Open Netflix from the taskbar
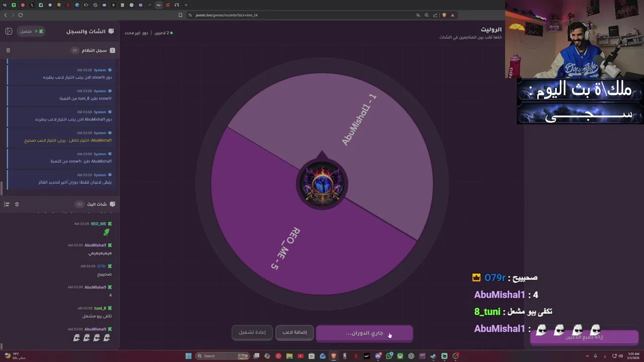This screenshot has width=644, height=362. pyautogui.click(x=356, y=356)
